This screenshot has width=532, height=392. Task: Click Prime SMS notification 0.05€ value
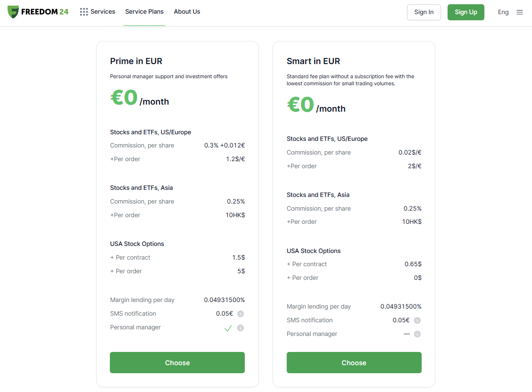(x=224, y=314)
